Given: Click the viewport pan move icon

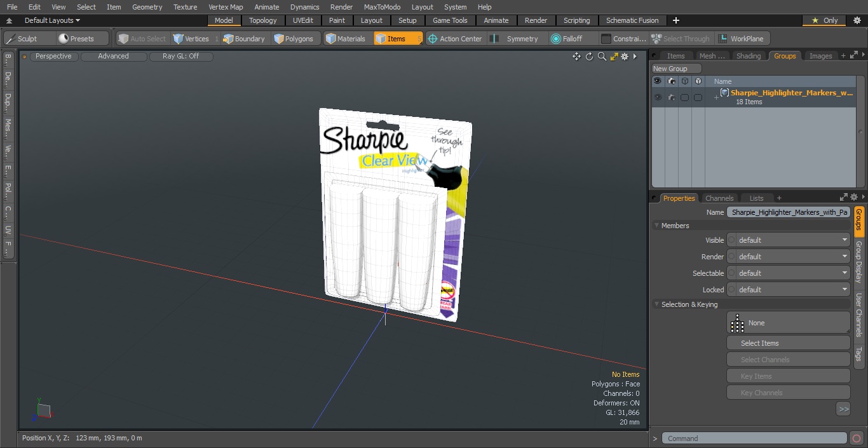Looking at the screenshot, I should click(576, 57).
